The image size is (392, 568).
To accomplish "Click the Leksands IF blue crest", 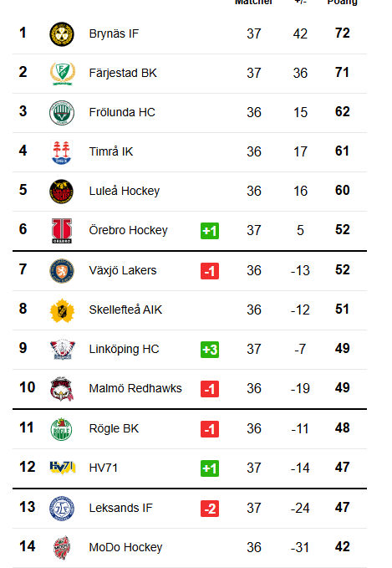I will click(62, 509).
